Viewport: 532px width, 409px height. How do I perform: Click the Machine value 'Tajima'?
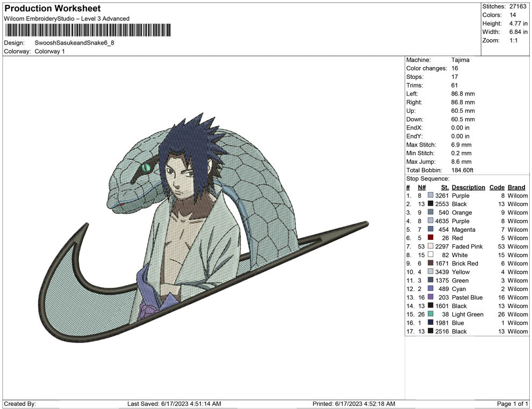[x=461, y=60]
